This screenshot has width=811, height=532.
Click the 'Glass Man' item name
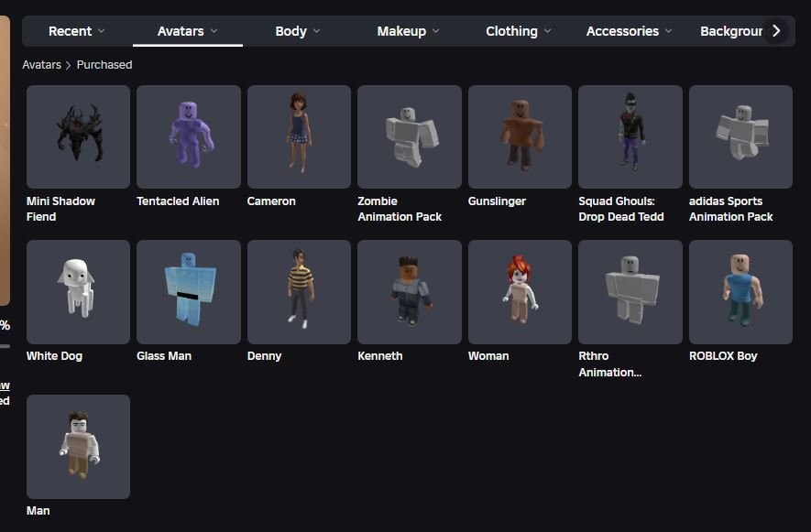click(164, 355)
